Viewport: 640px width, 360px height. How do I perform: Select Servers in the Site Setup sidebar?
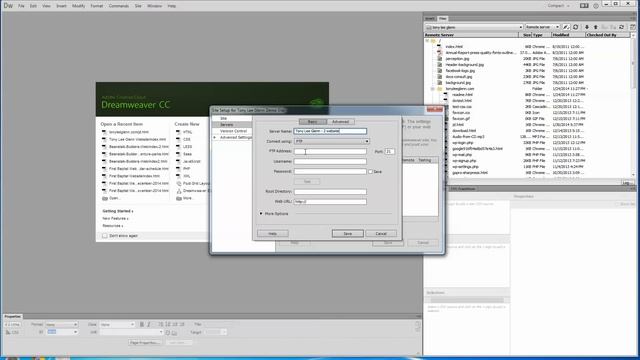227,124
